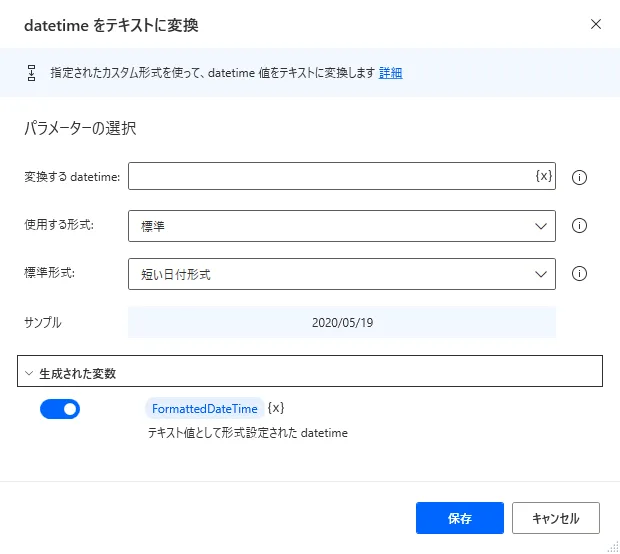Viewport: 620px width, 554px height.
Task: Click the sample output 2020/05/19
Action: tap(341, 323)
